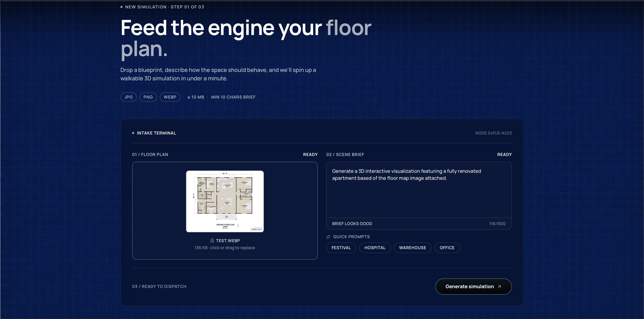Click the dot beside New Simulation heading
The width and height of the screenshot is (644, 319).
click(x=122, y=7)
